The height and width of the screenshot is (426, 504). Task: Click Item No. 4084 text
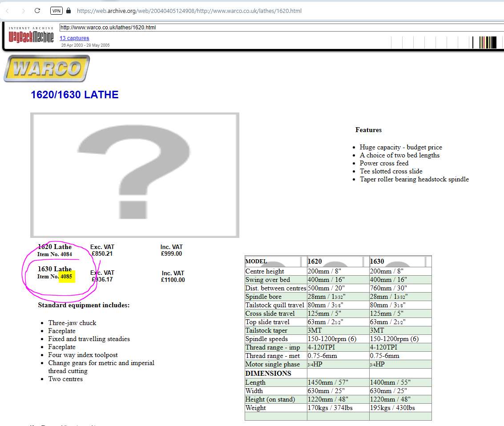pos(55,254)
